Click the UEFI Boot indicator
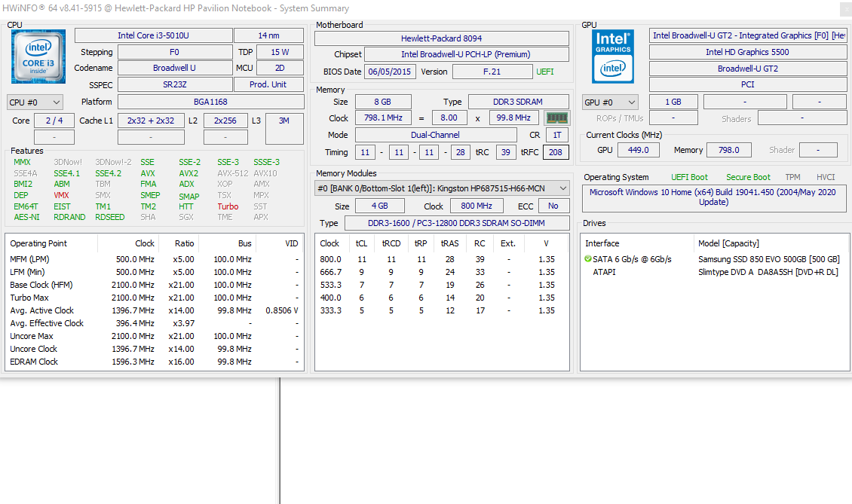This screenshot has height=504, width=852. tap(690, 177)
